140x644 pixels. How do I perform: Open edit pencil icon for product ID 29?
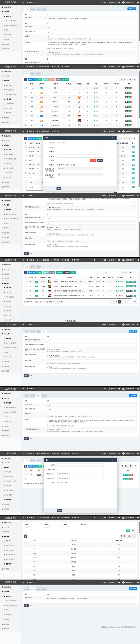(x=135, y=291)
